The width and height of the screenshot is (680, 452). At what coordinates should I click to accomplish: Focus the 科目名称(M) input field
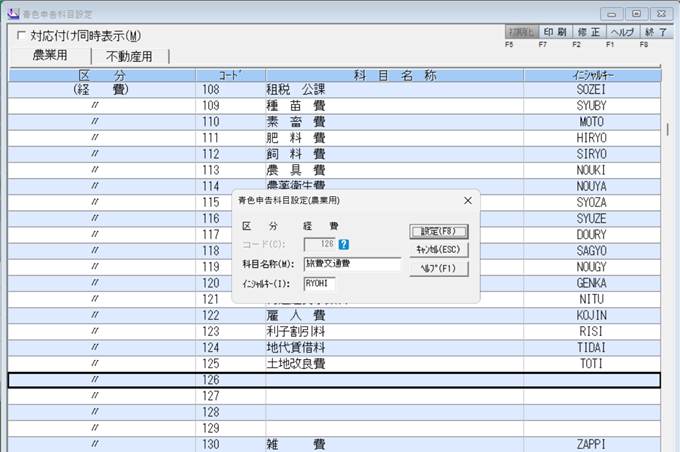(352, 264)
